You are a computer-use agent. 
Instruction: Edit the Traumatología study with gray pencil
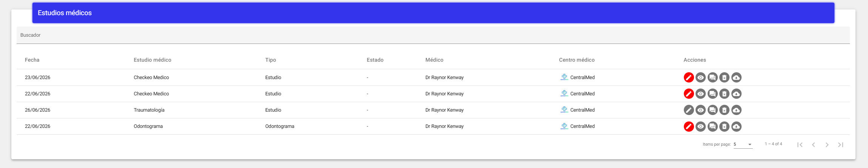click(689, 110)
